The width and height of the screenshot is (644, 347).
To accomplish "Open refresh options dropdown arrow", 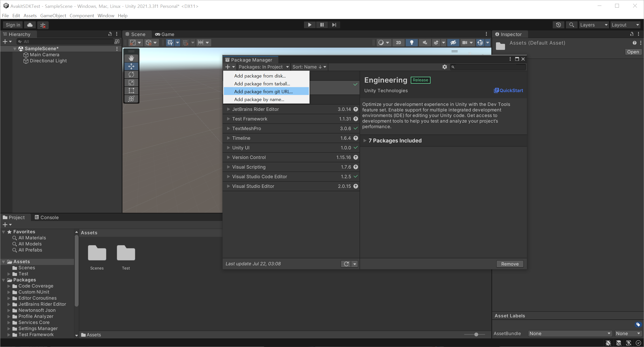I will [x=355, y=264].
